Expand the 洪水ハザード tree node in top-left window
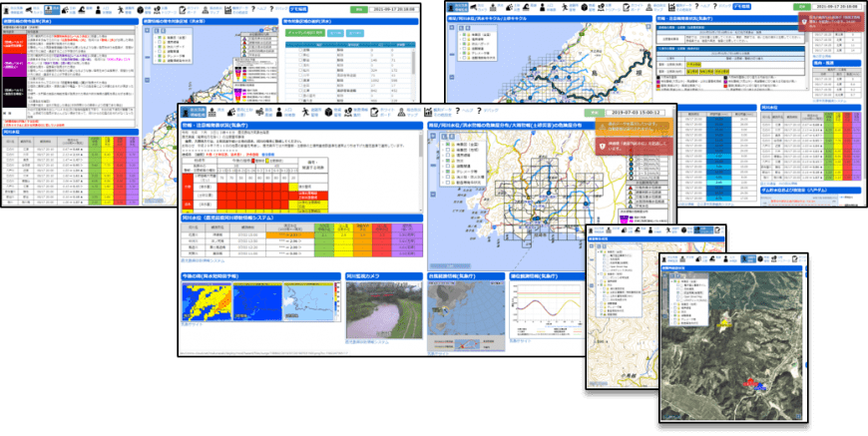The height and width of the screenshot is (436, 868). (x=155, y=47)
